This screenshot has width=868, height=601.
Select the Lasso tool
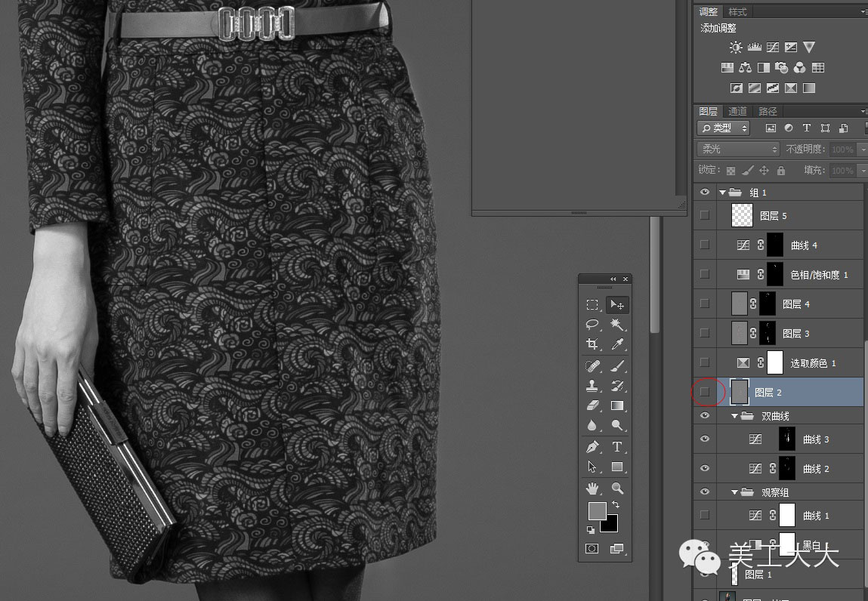pyautogui.click(x=592, y=325)
